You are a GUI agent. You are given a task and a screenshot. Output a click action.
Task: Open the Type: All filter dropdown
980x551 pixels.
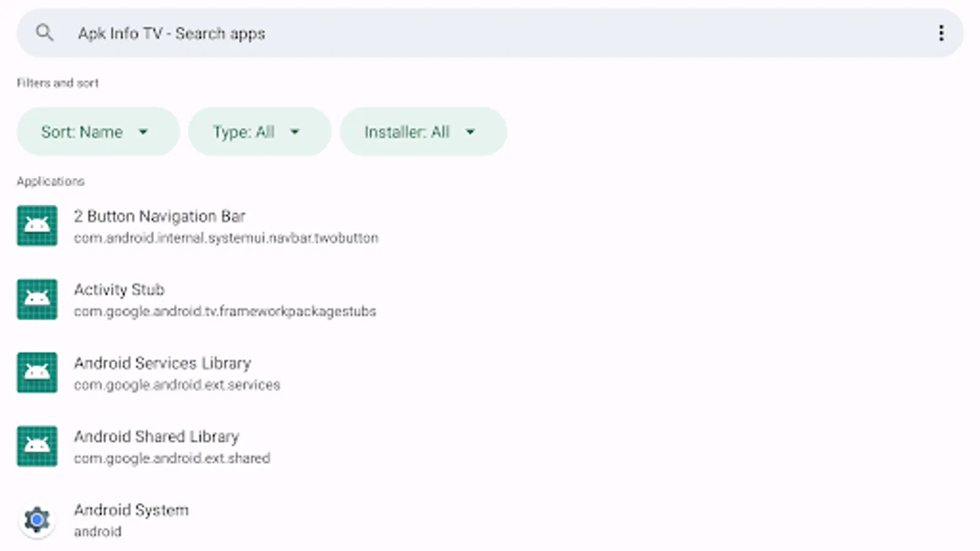(x=260, y=132)
